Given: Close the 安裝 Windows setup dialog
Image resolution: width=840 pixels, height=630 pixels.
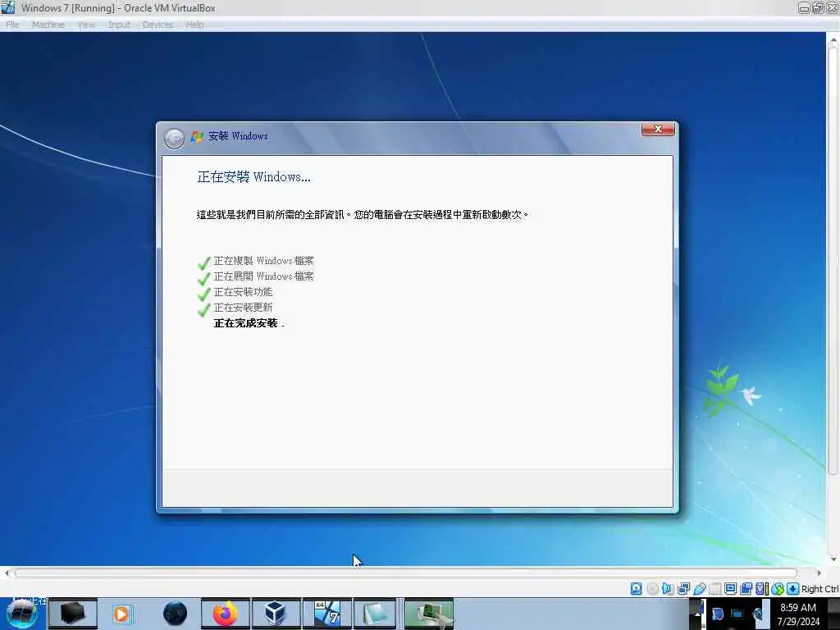Looking at the screenshot, I should (x=658, y=129).
